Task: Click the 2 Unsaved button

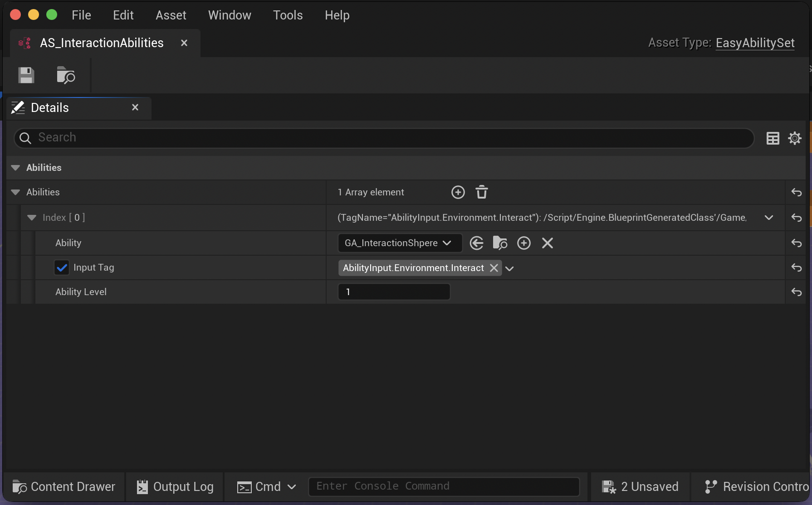Action: point(640,486)
